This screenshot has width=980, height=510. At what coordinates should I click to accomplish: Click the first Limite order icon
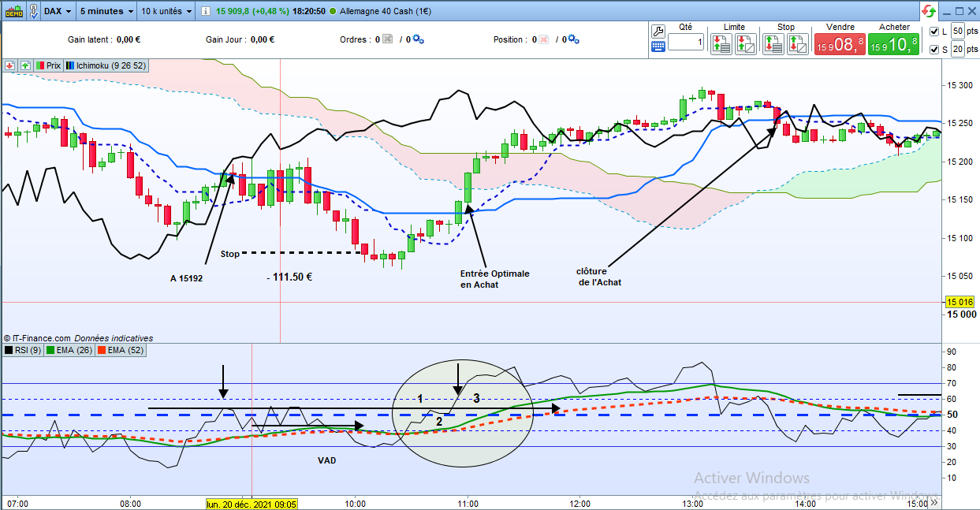click(721, 44)
